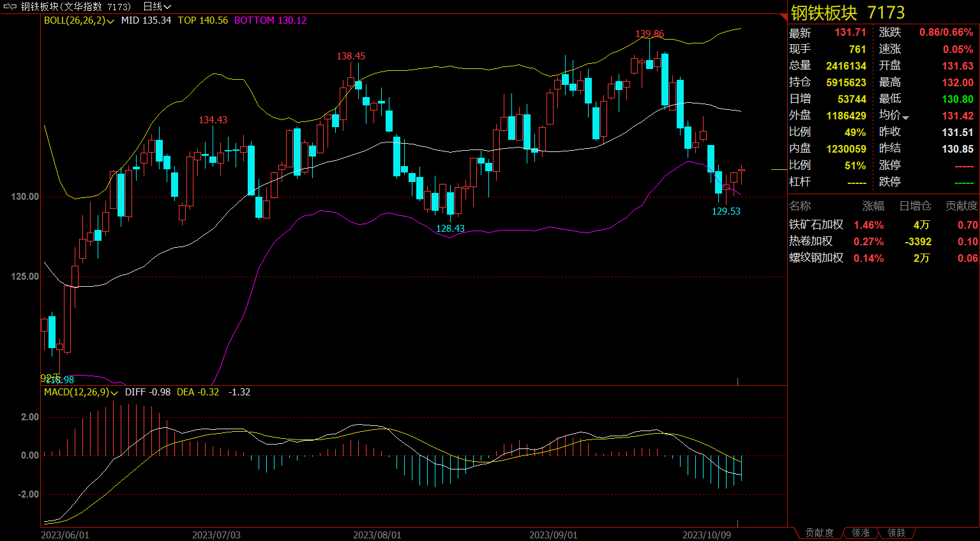Click the MACD 2.00 axis label

[x=30, y=417]
